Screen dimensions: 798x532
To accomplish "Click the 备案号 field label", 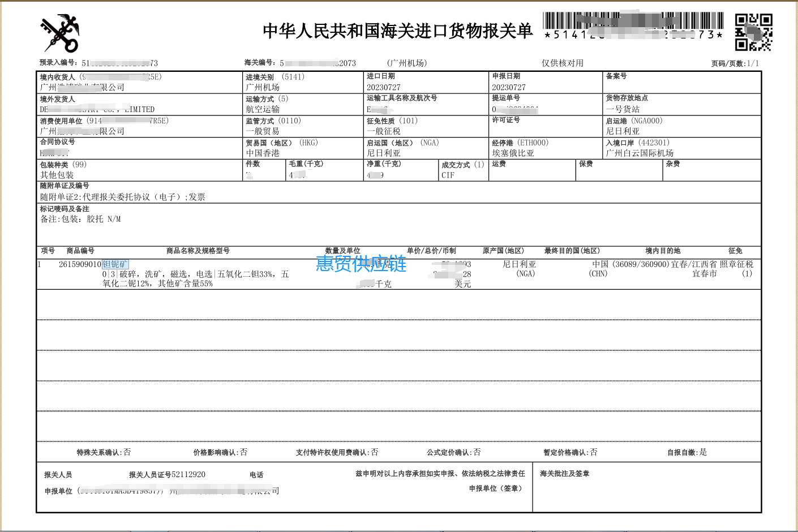I will 616,76.
